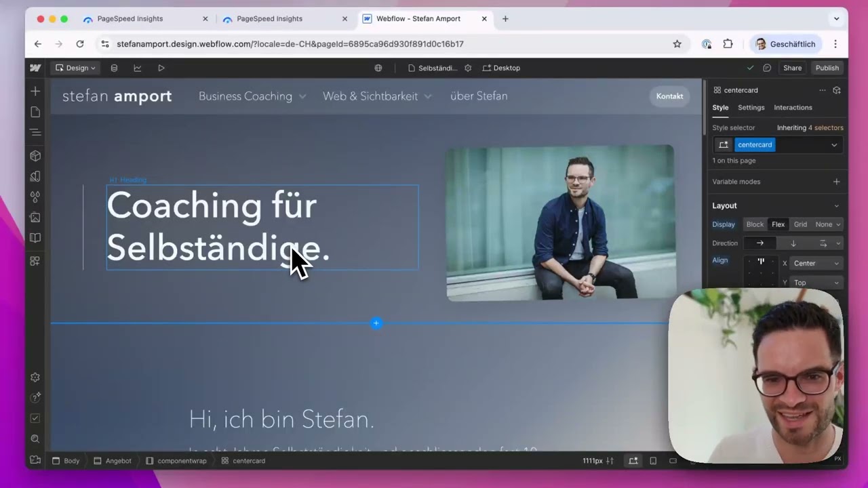Image resolution: width=868 pixels, height=488 pixels.
Task: Click the selector state icon before centercard
Action: [724, 144]
